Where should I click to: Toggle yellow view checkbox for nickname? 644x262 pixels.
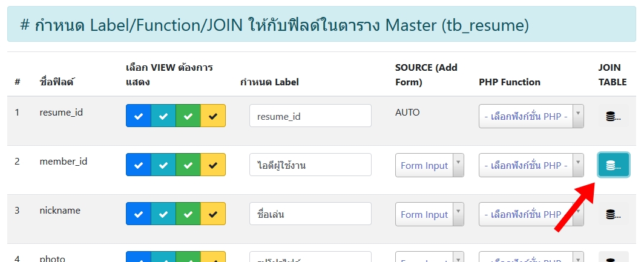(x=213, y=214)
